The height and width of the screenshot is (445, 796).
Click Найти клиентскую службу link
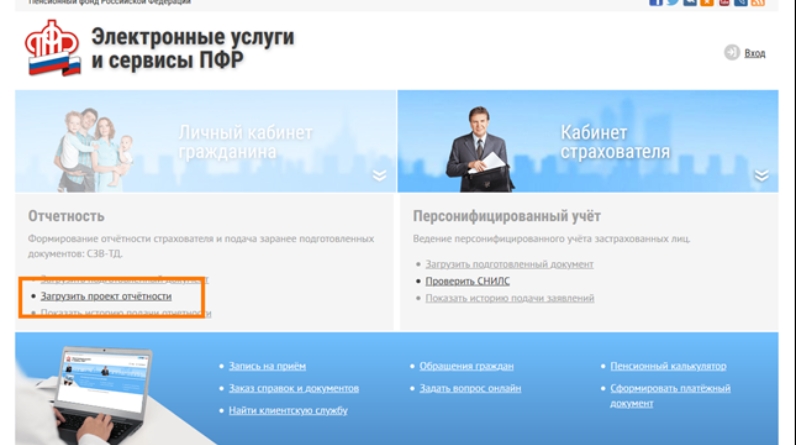click(x=287, y=410)
